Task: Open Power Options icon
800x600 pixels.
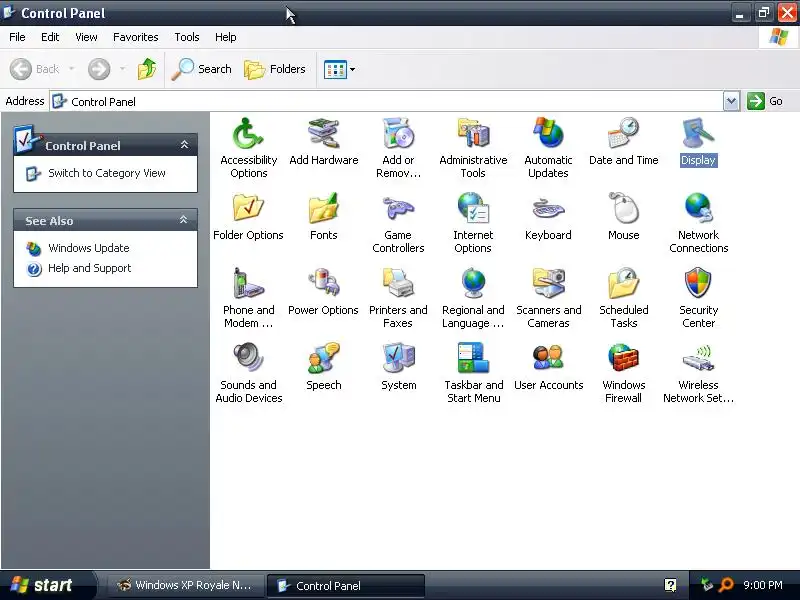Action: 323,283
